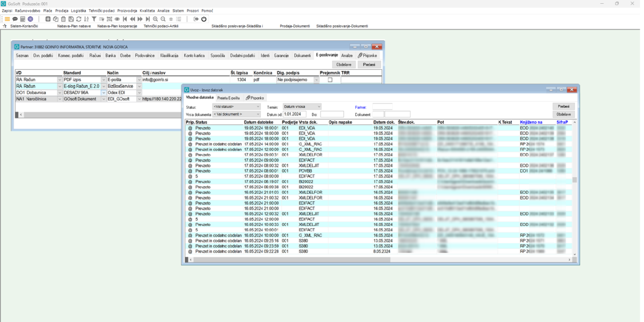Open the orange hamburger menu icon in toolbar
This screenshot has width=644, height=322.
(8, 19)
